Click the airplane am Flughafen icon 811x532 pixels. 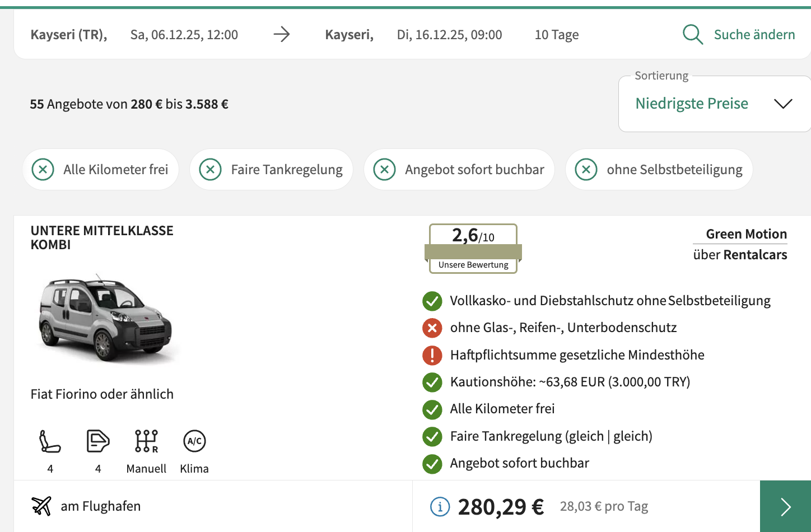[41, 506]
